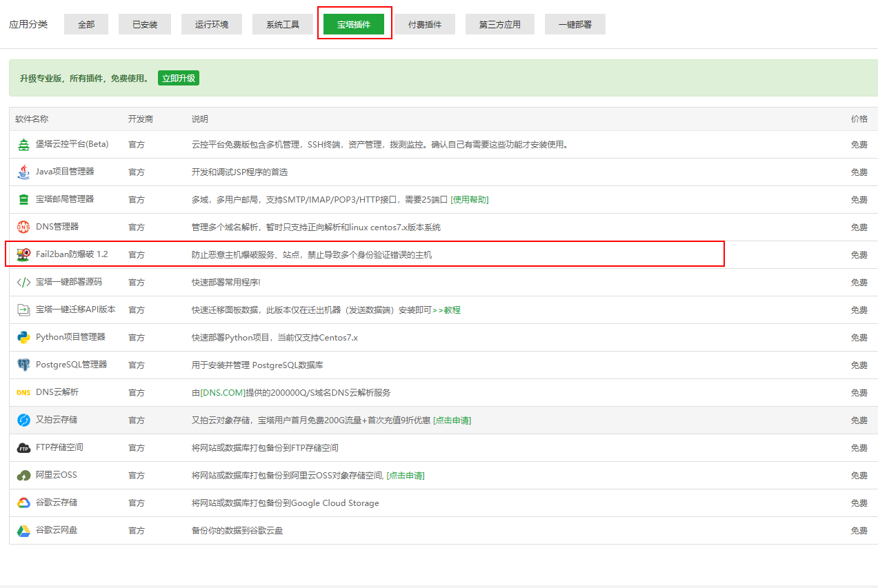
Task: Open the 系统工具 category tab
Action: [x=282, y=23]
